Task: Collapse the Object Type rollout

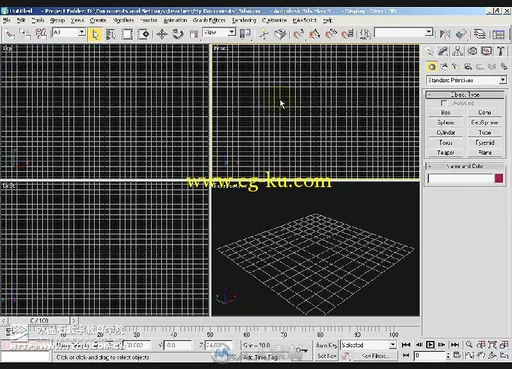Action: tap(465, 95)
